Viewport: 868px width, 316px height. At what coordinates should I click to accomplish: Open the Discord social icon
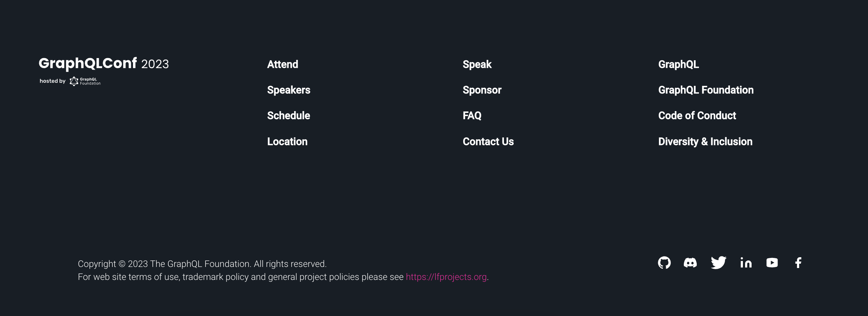[x=690, y=263]
